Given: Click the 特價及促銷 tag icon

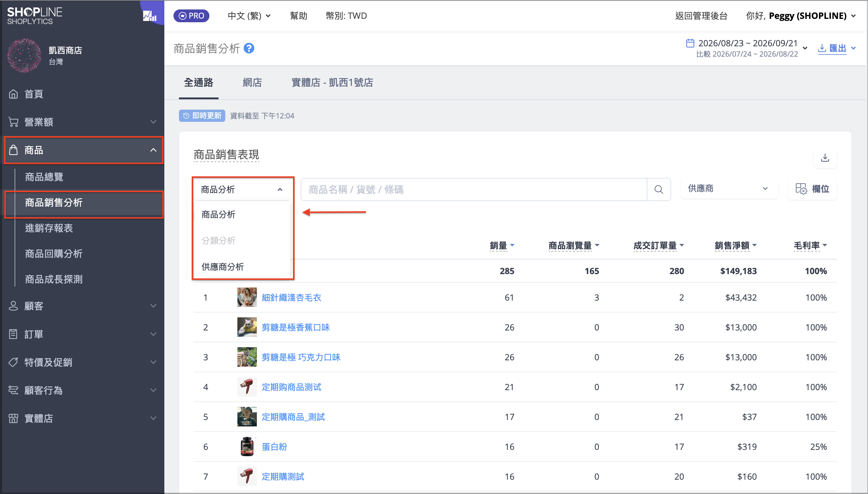Looking at the screenshot, I should point(13,362).
